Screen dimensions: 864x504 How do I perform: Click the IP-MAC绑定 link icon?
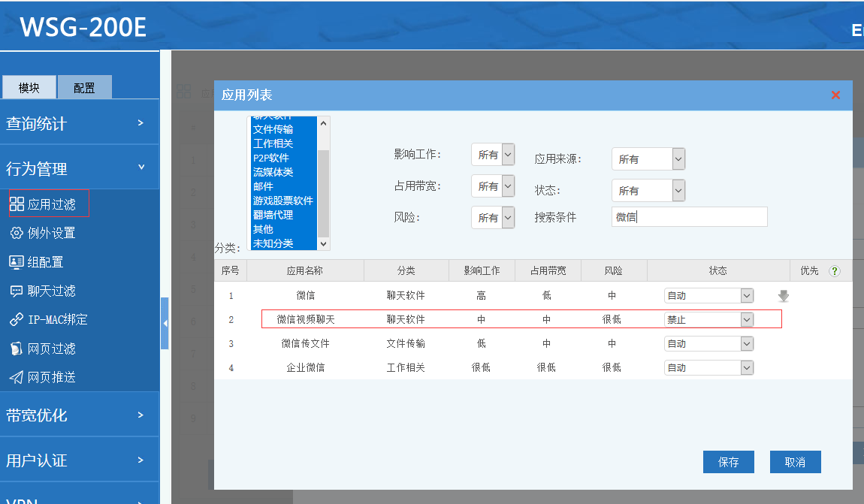tap(17, 320)
